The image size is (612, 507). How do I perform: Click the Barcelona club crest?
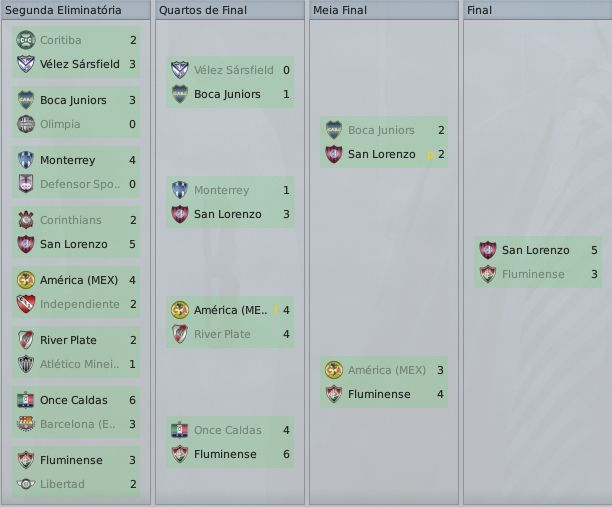pos(26,424)
